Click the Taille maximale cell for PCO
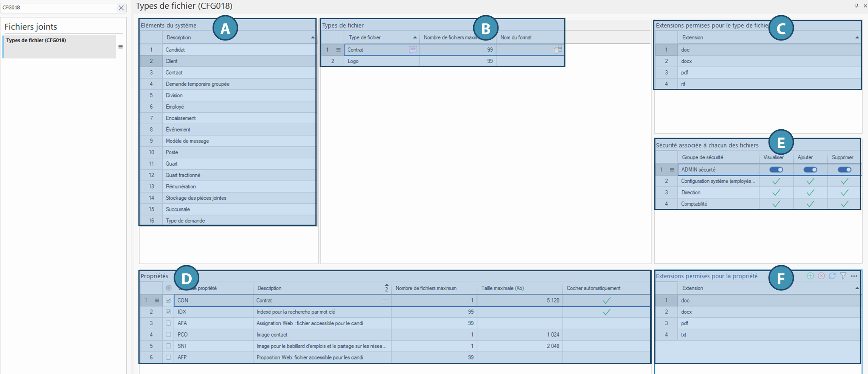Viewport: 868px width, 374px height. point(519,335)
